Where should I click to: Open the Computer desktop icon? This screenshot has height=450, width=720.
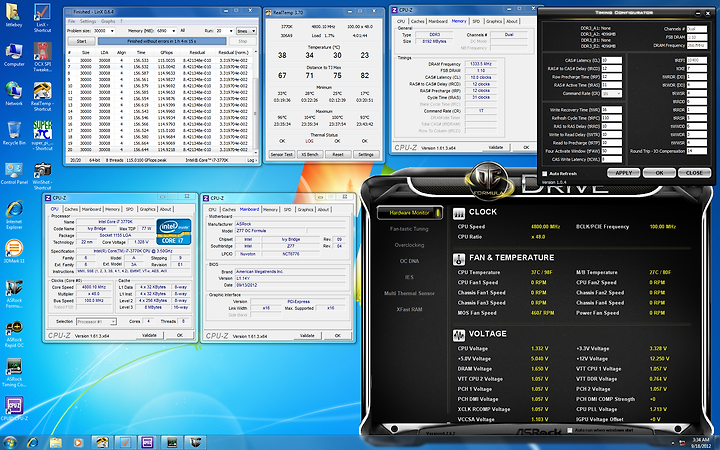tap(14, 55)
